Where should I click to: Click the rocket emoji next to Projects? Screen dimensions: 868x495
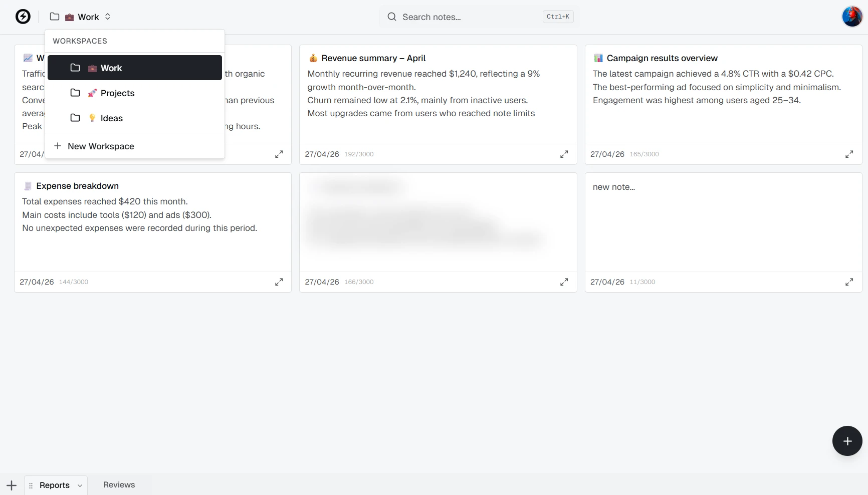point(92,93)
